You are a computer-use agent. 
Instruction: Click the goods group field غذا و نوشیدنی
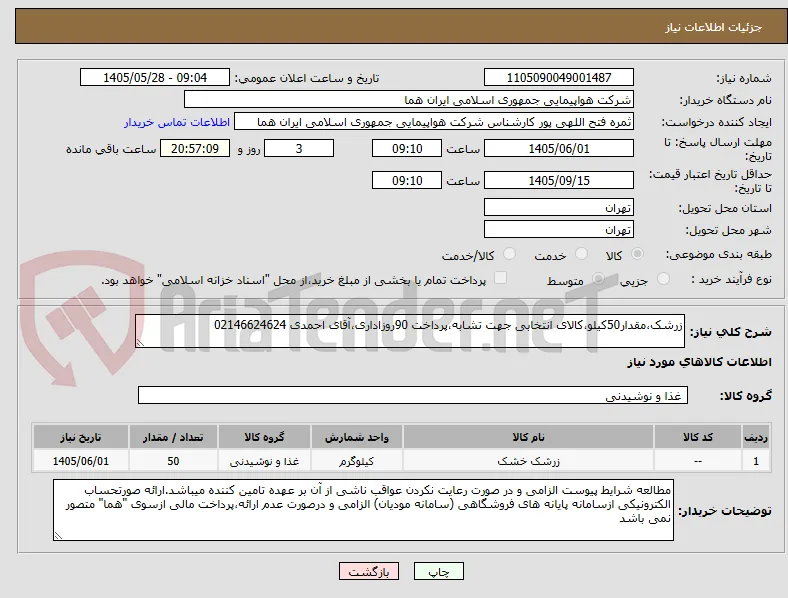pos(413,395)
